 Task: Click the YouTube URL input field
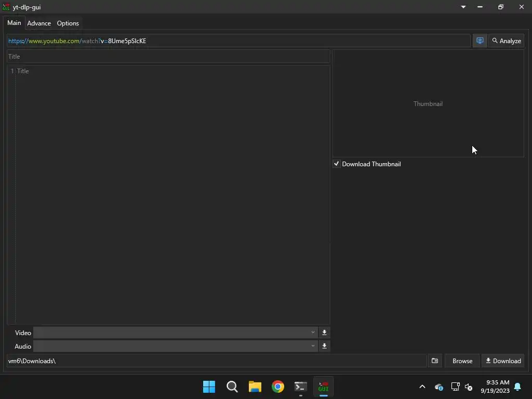coord(238,41)
